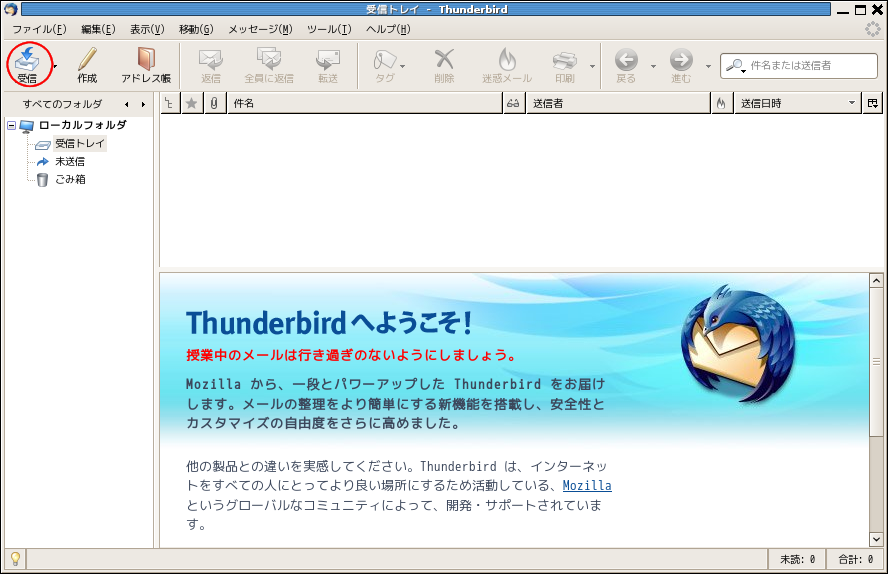Screen dimensions: 888x574
Task: Select the 未送信 folder
Action: [x=70, y=161]
